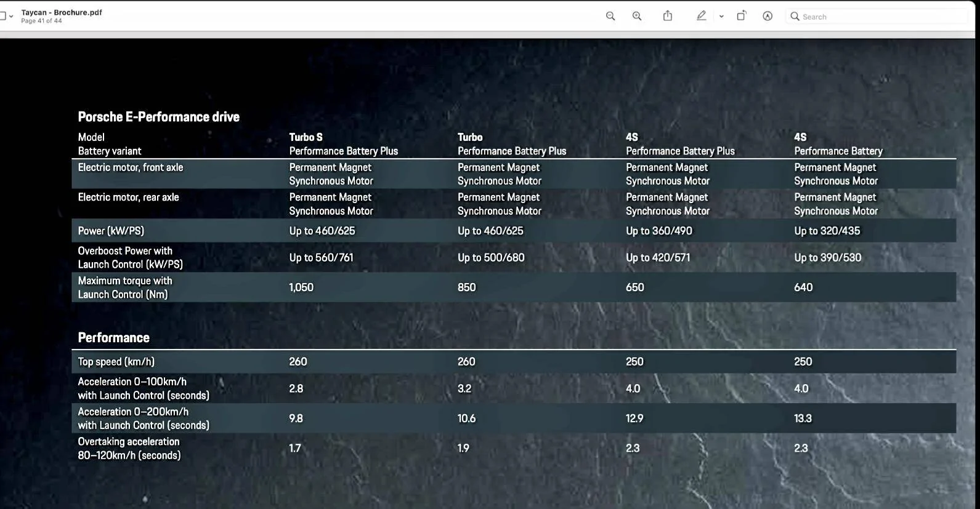The image size is (980, 509).
Task: Click the Model row label
Action: (91, 137)
